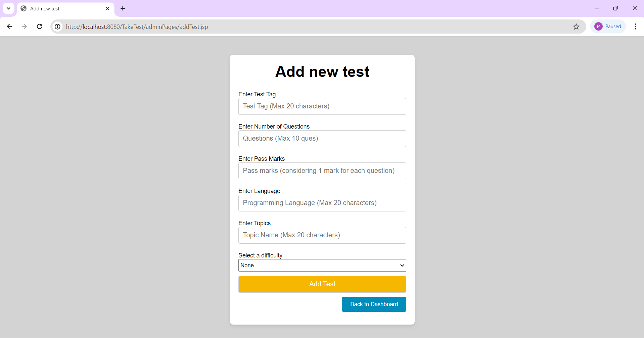
Task: Open the Paused profile button
Action: (x=608, y=27)
